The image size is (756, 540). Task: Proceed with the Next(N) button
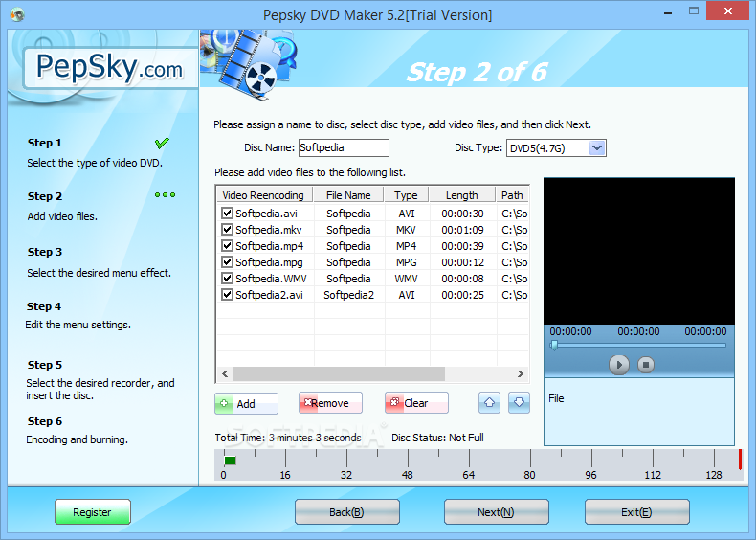coord(496,512)
